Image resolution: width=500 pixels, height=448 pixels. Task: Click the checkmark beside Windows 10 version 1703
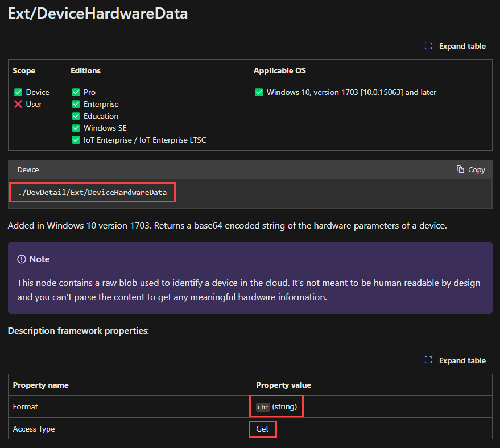click(x=259, y=92)
